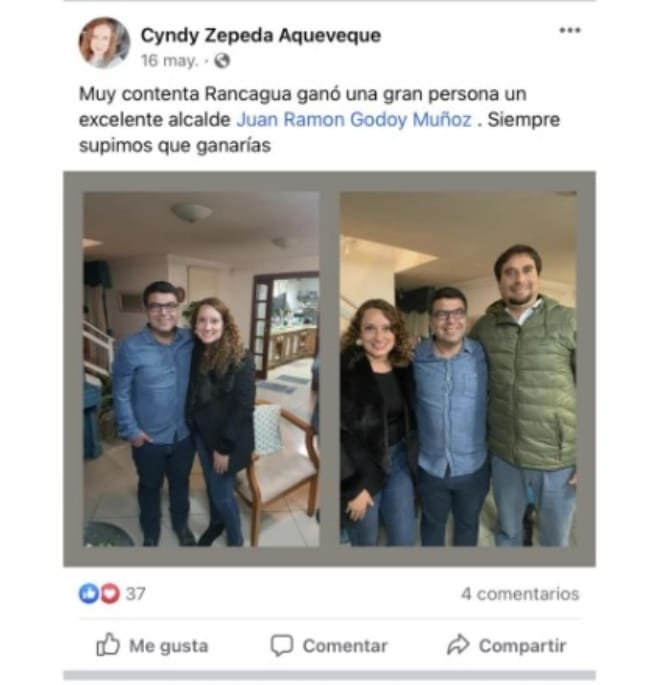Image resolution: width=654 pixels, height=685 pixels.
Task: Open the Cyndy Zepeda Aqueveque profile name
Action: coord(261,35)
